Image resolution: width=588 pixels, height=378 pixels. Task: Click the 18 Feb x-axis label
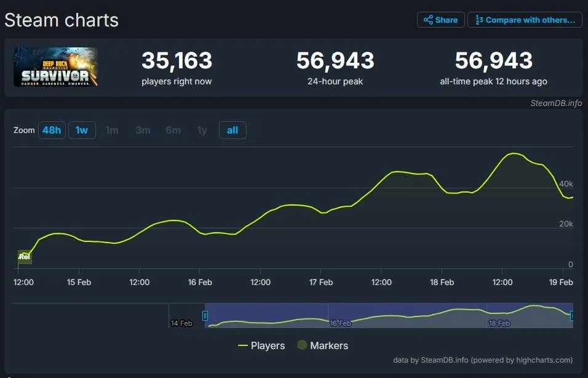click(x=442, y=283)
